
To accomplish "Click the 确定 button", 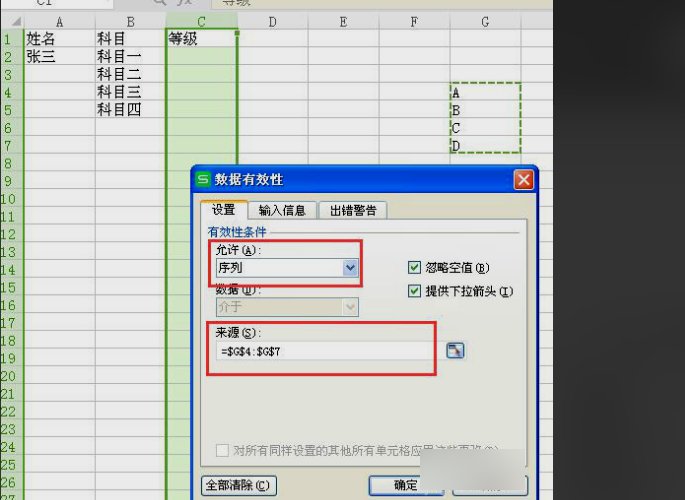I will 406,485.
